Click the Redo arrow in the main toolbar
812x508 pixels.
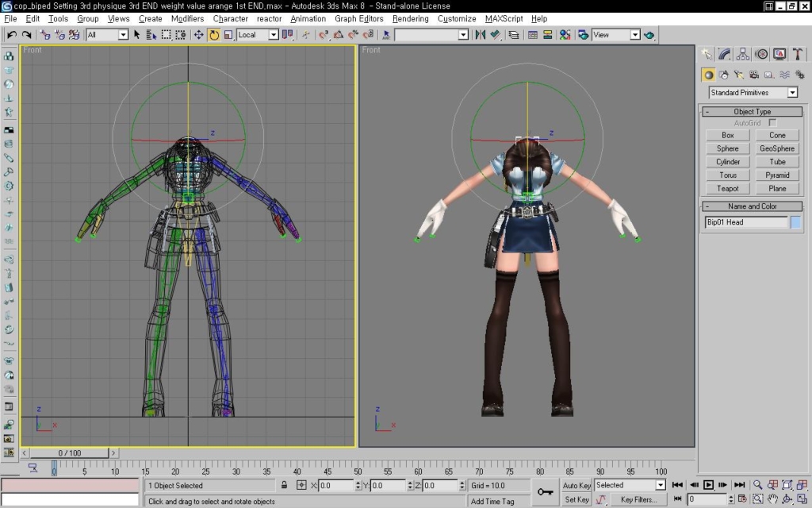coord(26,35)
